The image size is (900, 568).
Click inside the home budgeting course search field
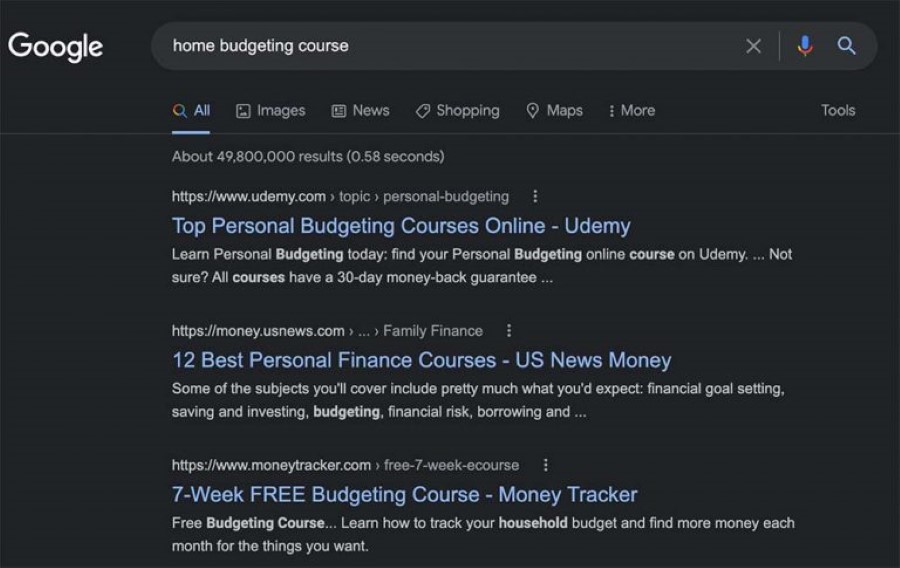point(448,46)
